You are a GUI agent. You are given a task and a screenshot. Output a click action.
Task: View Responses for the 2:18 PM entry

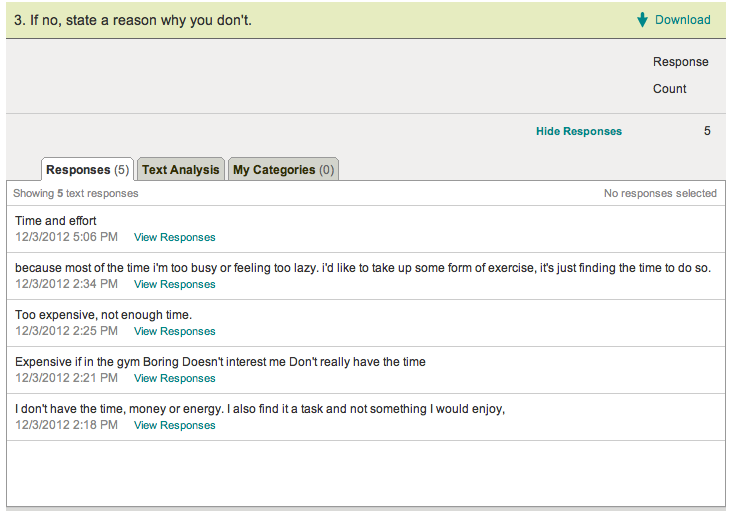[x=175, y=425]
